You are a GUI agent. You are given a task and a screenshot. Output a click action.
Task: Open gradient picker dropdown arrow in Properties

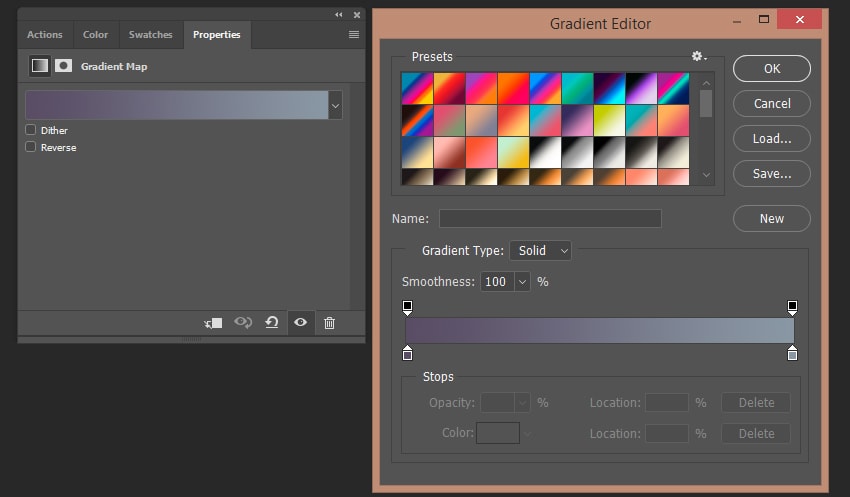tap(335, 105)
